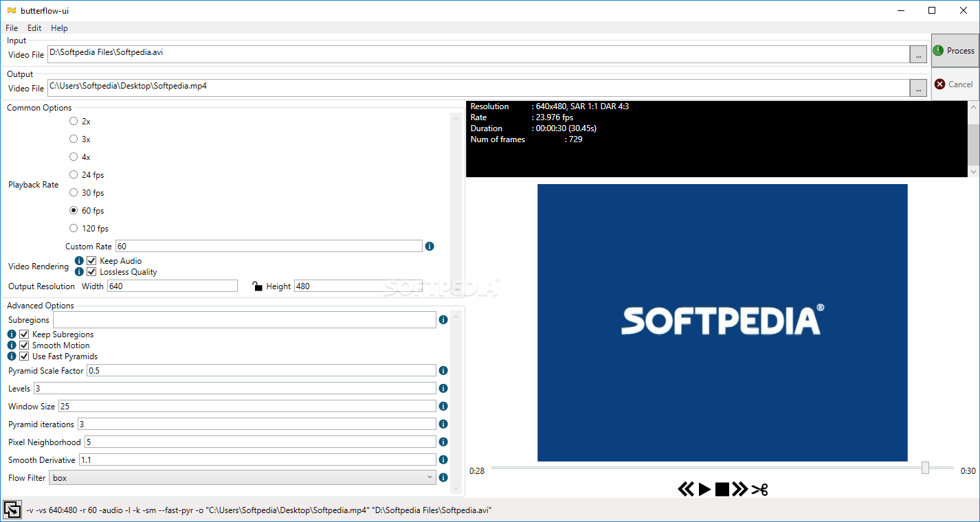Click the Subregions text field
This screenshot has width=980, height=522.
point(245,319)
